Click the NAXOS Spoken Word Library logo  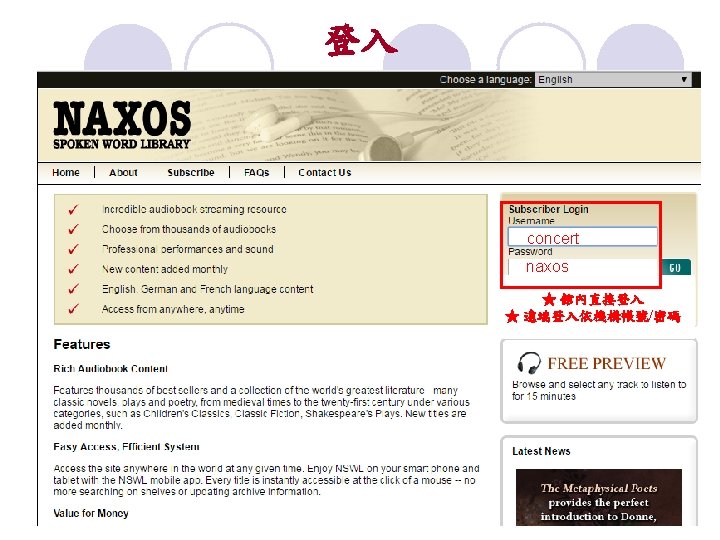tap(122, 125)
